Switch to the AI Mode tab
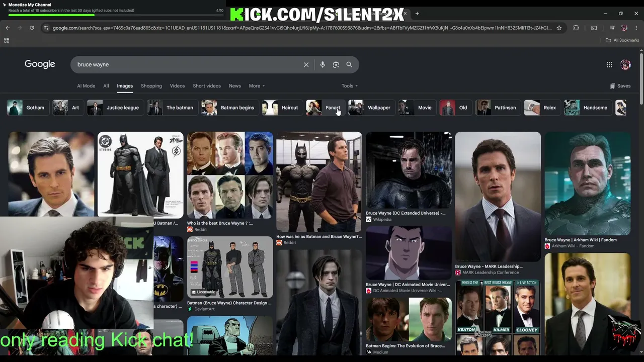Image resolution: width=644 pixels, height=362 pixels. tap(86, 86)
